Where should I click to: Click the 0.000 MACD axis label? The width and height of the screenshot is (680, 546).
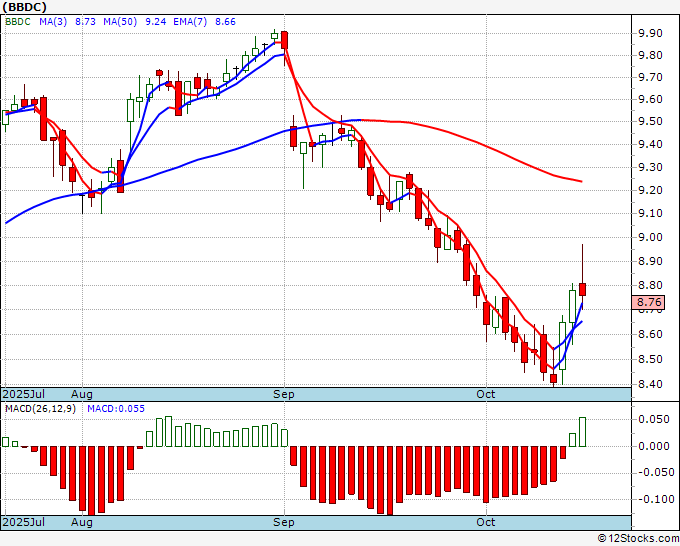click(x=654, y=446)
